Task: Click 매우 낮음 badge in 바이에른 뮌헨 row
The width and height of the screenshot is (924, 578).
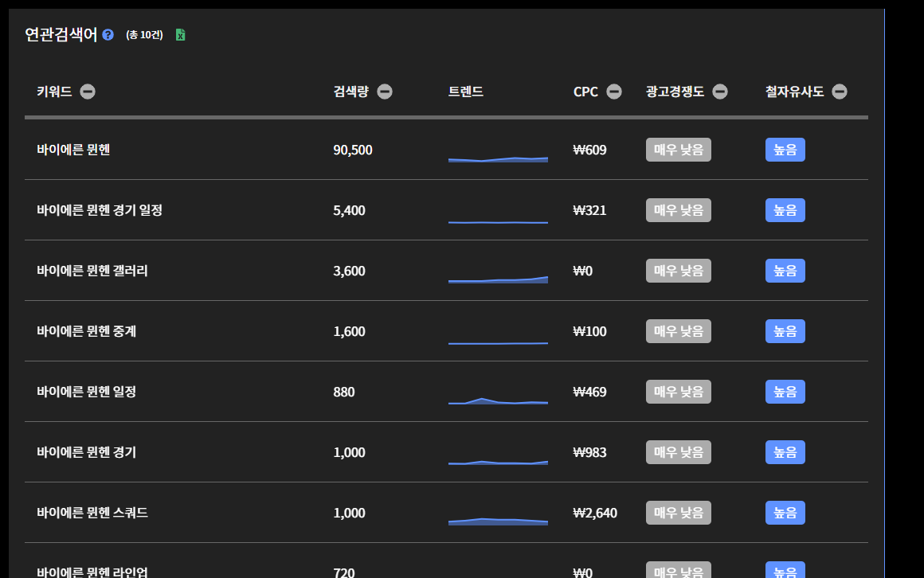Action: tap(678, 150)
